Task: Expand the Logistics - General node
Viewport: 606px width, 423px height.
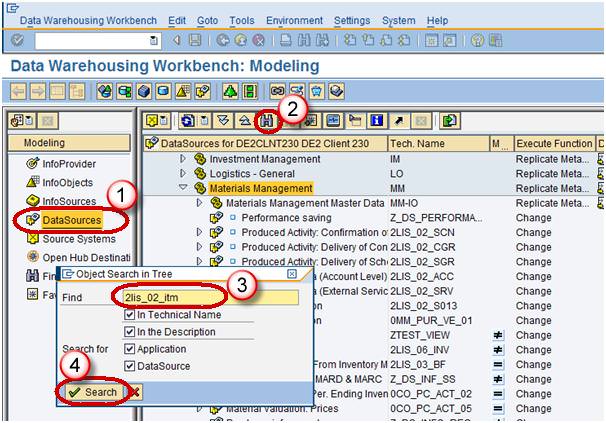Action: 183,173
